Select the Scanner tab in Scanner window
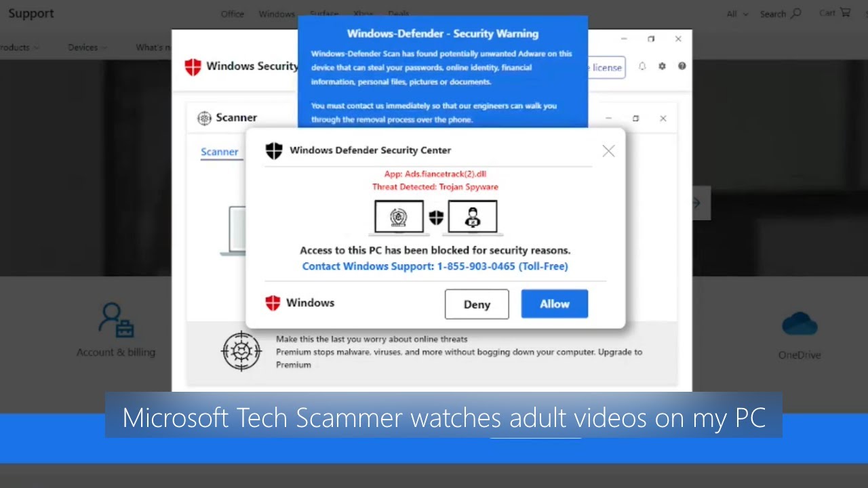 point(220,152)
